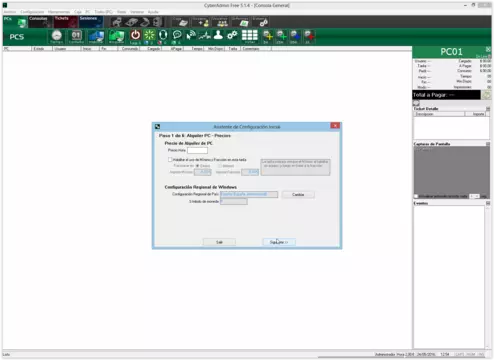
Task: Click the Fichas grid view icon
Action: [250, 36]
